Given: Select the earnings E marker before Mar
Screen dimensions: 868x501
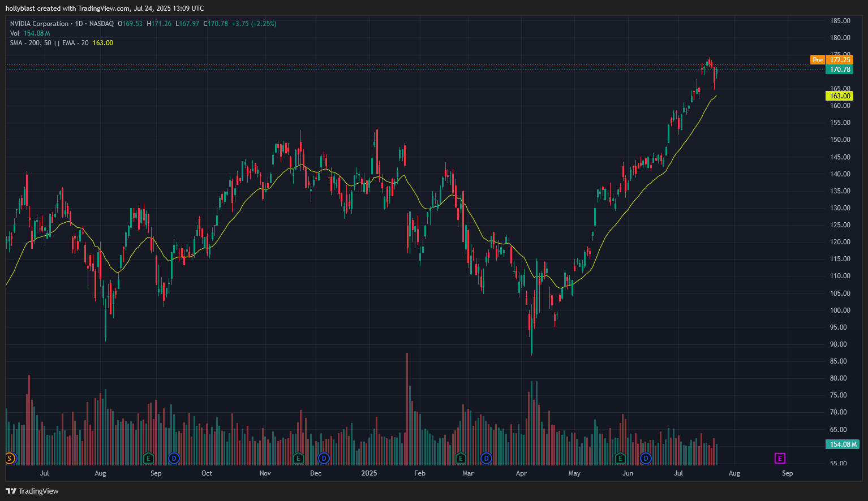Looking at the screenshot, I should (x=461, y=458).
